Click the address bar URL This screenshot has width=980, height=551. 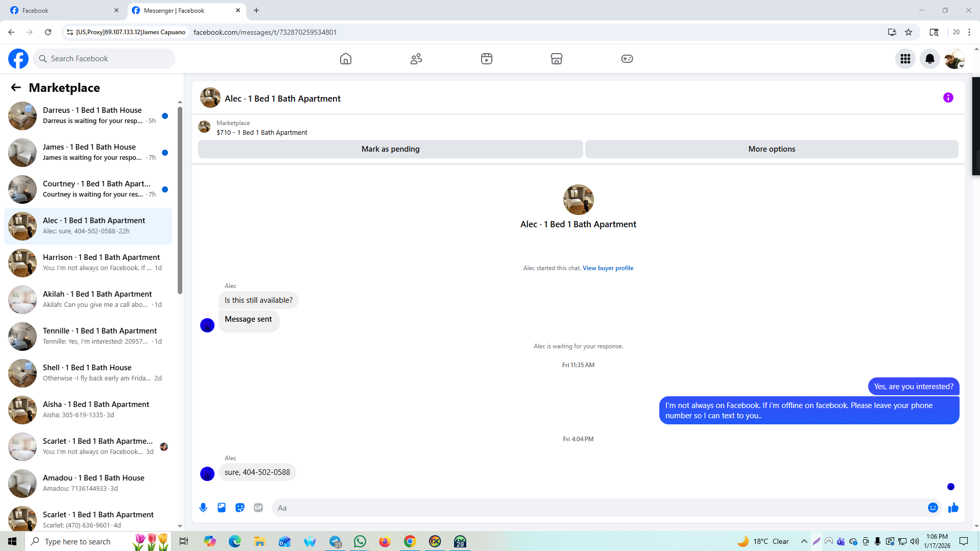(265, 32)
